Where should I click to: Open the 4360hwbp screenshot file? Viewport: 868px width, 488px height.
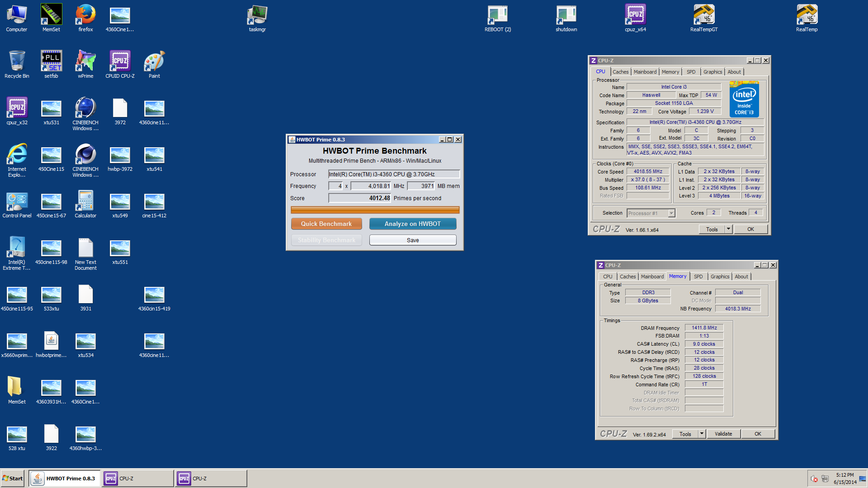85,437
